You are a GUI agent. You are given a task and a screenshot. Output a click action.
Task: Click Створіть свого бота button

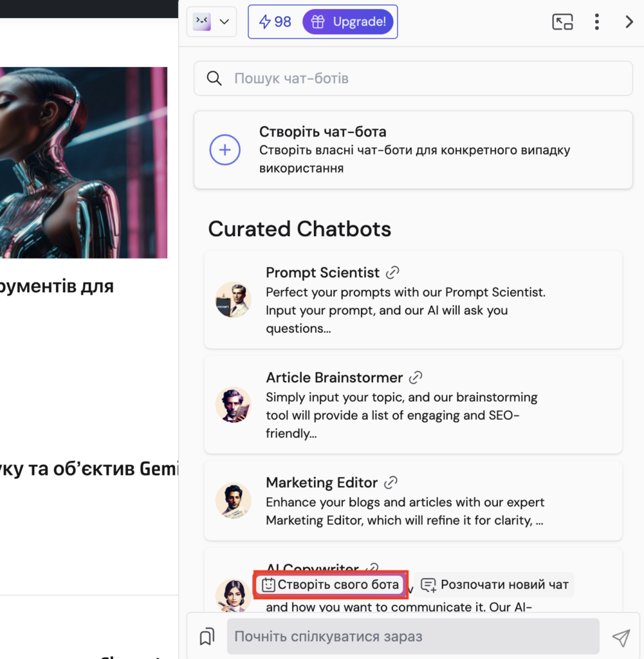(331, 585)
